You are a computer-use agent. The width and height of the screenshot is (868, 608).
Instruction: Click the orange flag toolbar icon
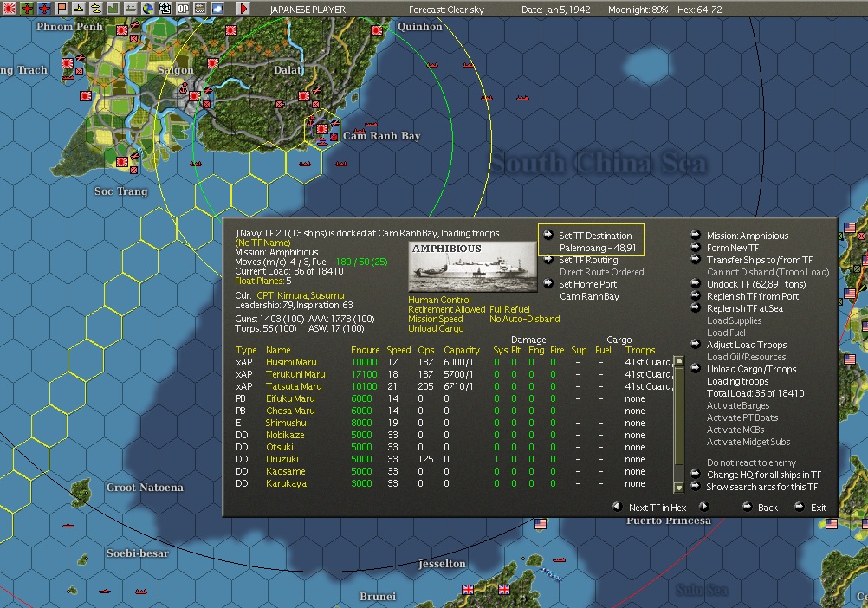pyautogui.click(x=61, y=9)
